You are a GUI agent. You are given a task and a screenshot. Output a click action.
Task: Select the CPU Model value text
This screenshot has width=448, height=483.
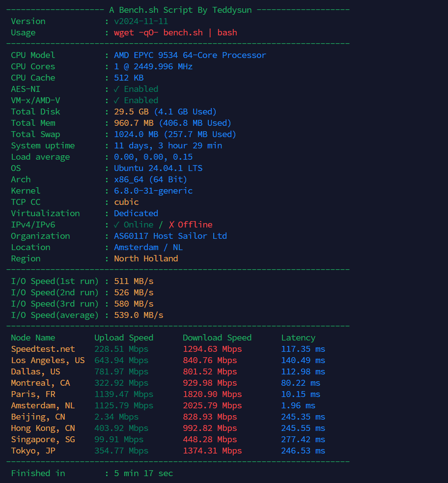point(188,55)
